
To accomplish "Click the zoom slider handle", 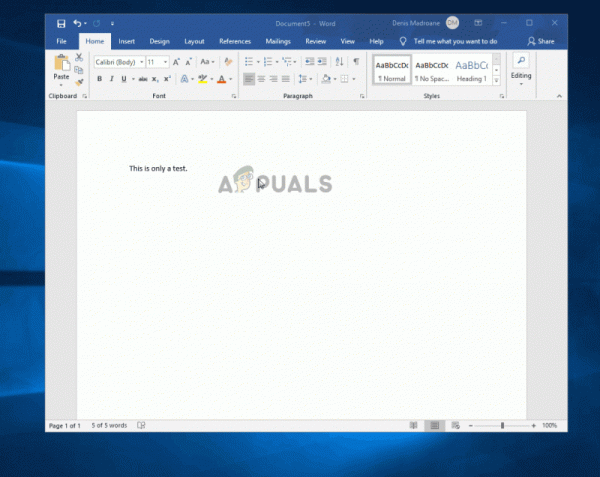I will pyautogui.click(x=502, y=425).
